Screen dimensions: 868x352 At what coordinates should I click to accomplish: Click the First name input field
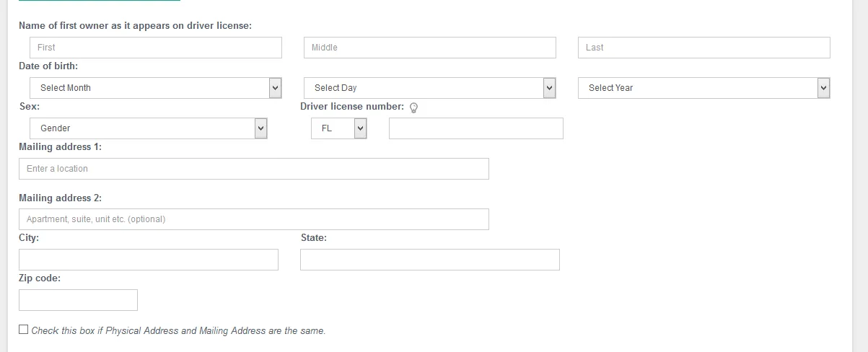pos(156,48)
